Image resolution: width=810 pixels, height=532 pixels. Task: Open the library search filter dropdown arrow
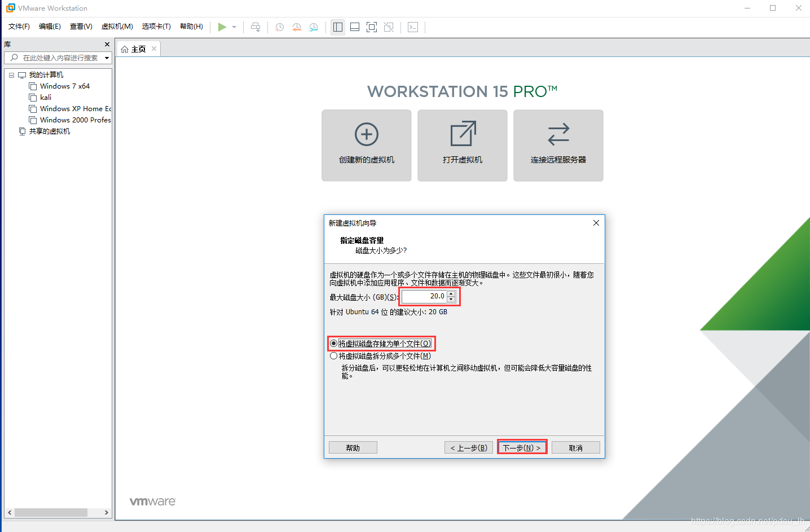click(x=107, y=58)
